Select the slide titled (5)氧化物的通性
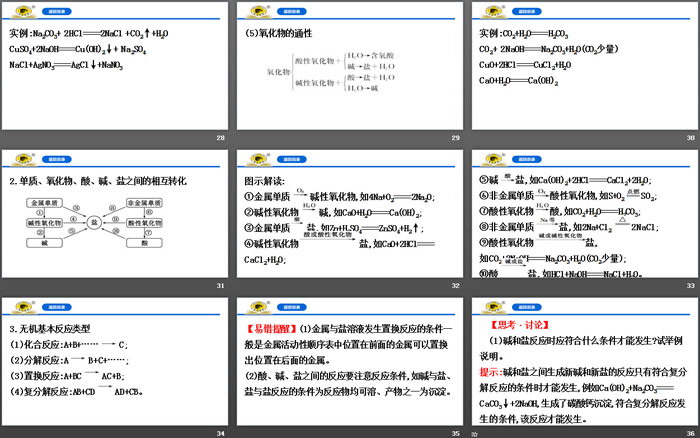Screen dimensions: 700x438 click(349, 75)
